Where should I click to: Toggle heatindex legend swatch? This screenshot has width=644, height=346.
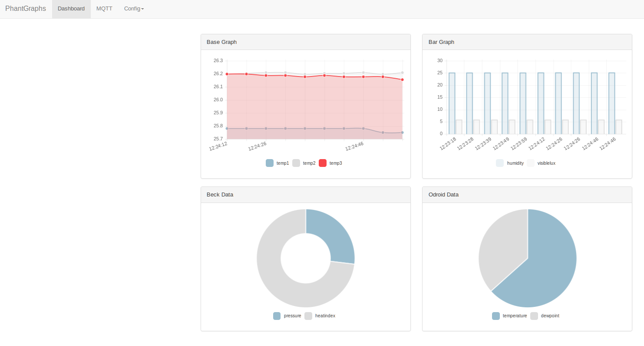click(308, 316)
